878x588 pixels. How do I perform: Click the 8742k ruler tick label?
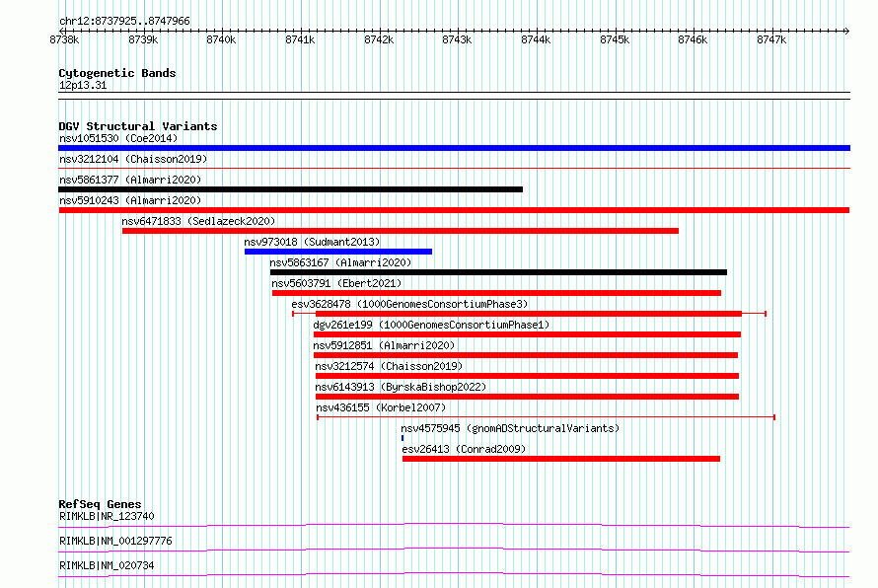pos(379,39)
